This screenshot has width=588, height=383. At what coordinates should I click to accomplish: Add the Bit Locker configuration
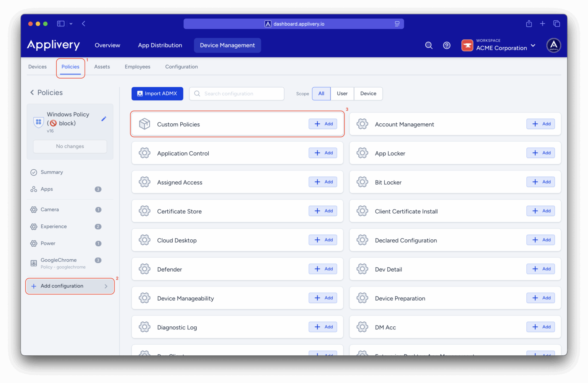pos(541,182)
